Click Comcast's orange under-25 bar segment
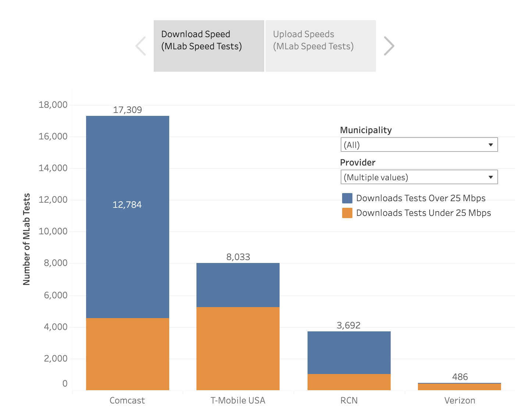 [x=128, y=354]
